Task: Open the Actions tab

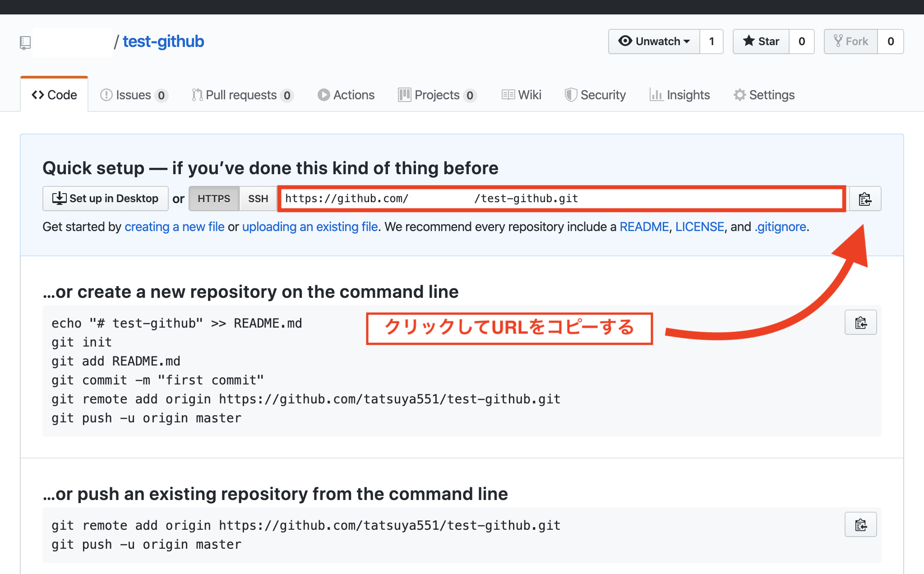Action: pyautogui.click(x=346, y=95)
